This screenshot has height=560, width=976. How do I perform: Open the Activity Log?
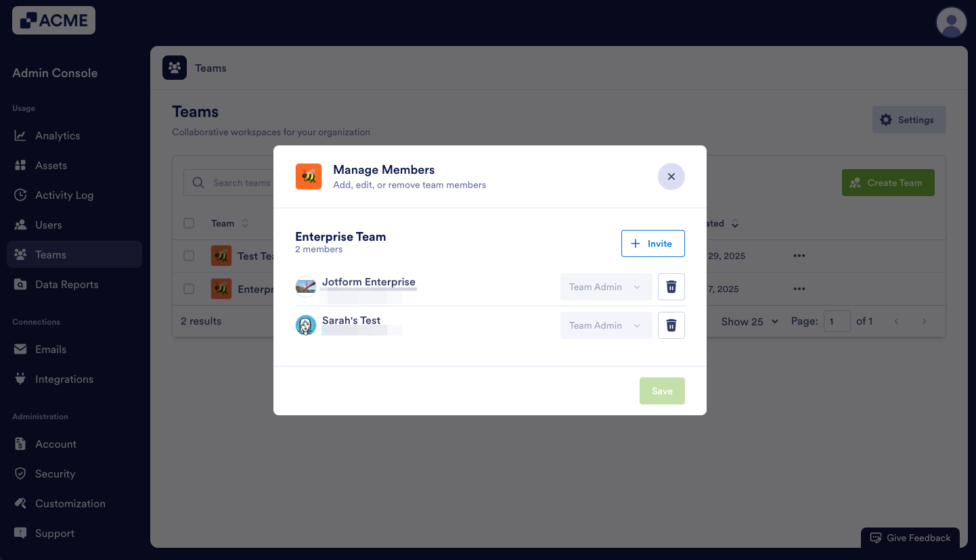[x=63, y=195]
